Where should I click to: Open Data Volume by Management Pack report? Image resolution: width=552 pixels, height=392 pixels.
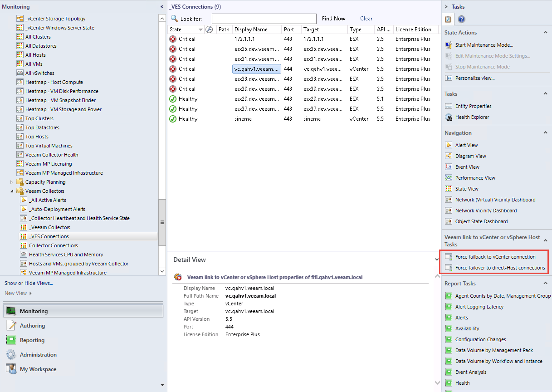(494, 350)
